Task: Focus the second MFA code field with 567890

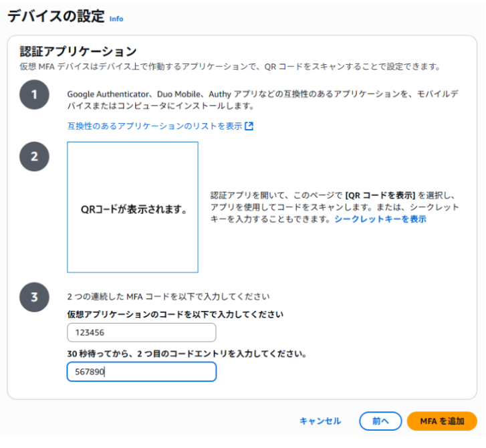Action: [x=141, y=372]
